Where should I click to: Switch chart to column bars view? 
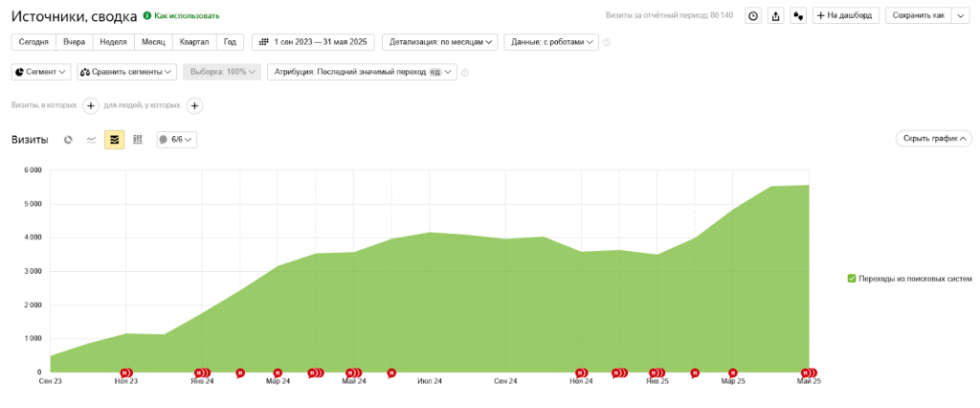point(138,140)
